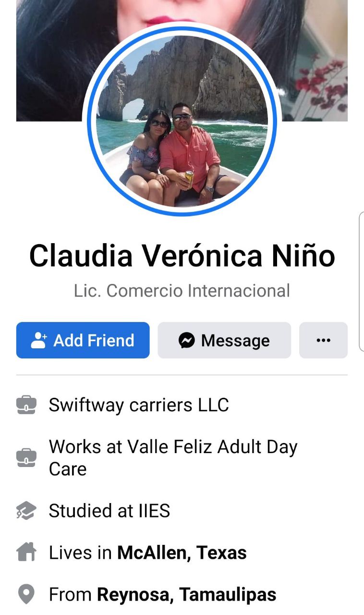364x615 pixels.
Task: Open the McAllen, Texas location link
Action: click(x=182, y=553)
